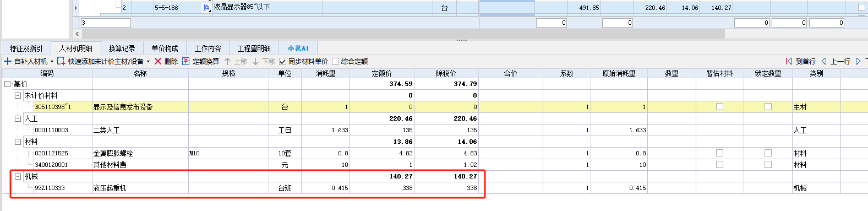Click the 定额价 column header
Viewport: 868px width, 211px height.
382,73
